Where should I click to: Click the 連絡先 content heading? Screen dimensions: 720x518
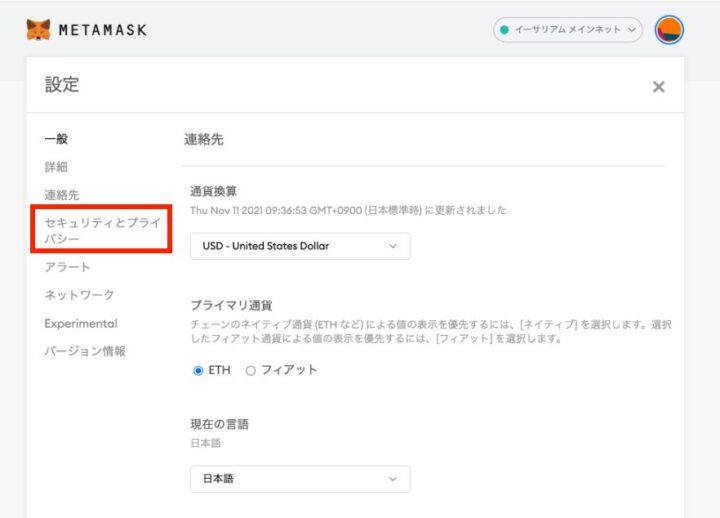204,139
